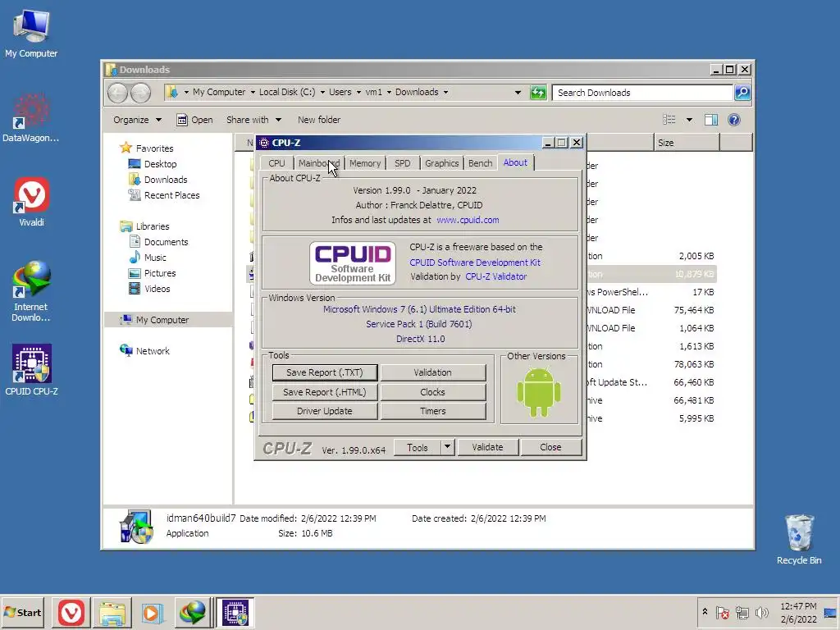Open the CPUID Software Development Kit link
Image resolution: width=840 pixels, height=630 pixels.
point(475,262)
